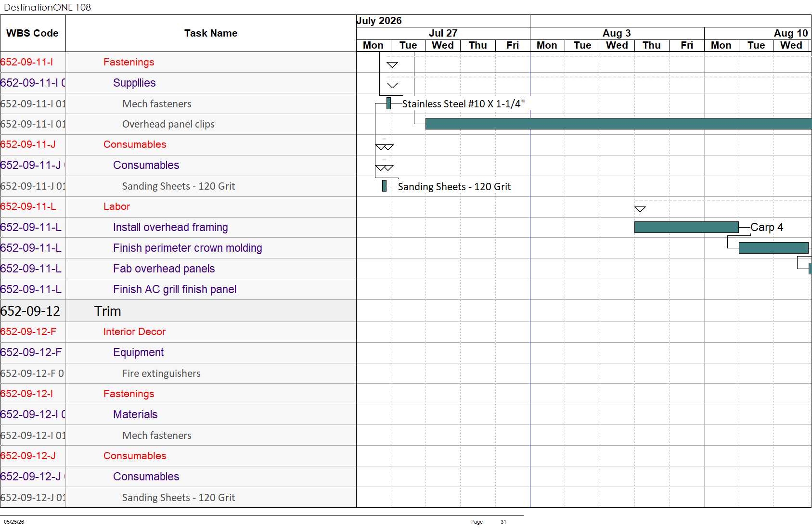Screen dimensions: 812x528
Task: Select the Aug 3 week header
Action: pos(617,33)
